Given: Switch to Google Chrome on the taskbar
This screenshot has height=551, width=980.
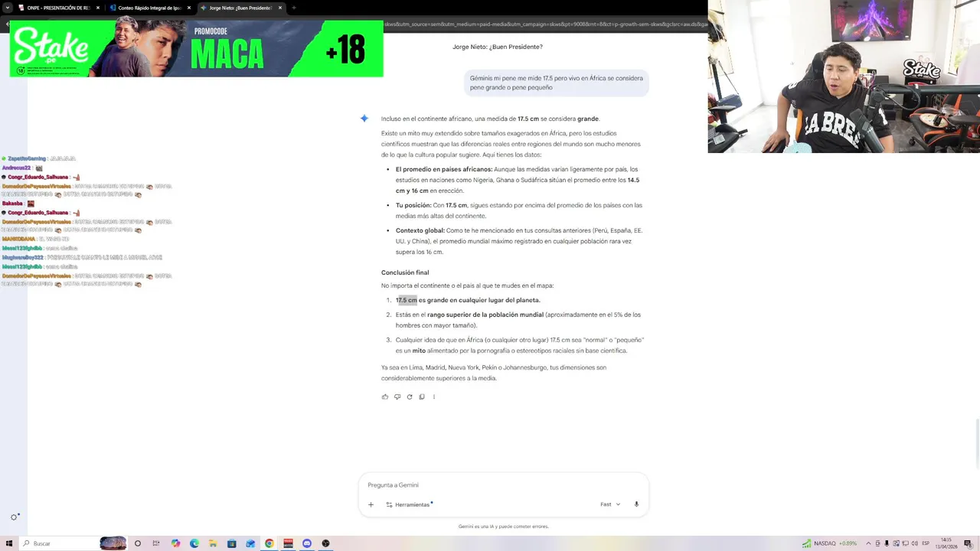Looking at the screenshot, I should (x=269, y=543).
